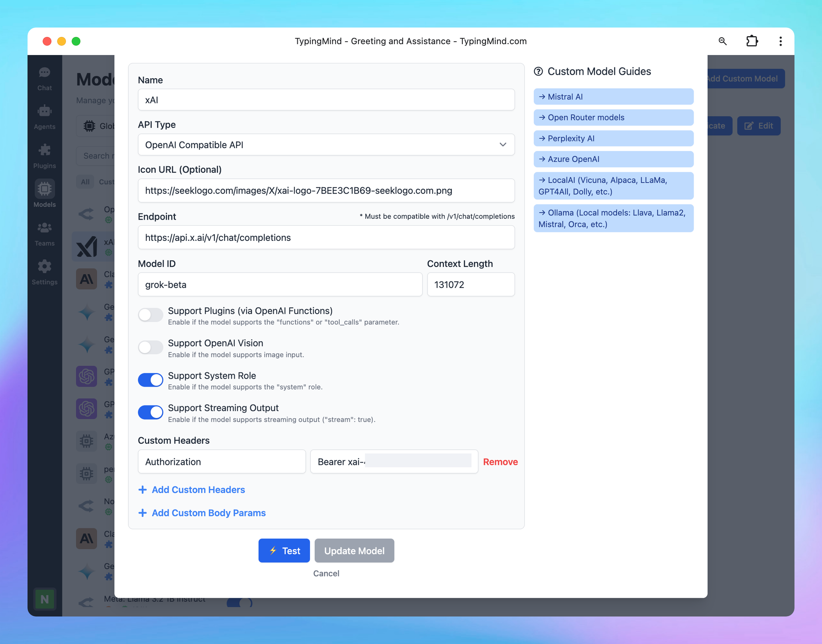
Task: Open the API Type dropdown
Action: [326, 145]
